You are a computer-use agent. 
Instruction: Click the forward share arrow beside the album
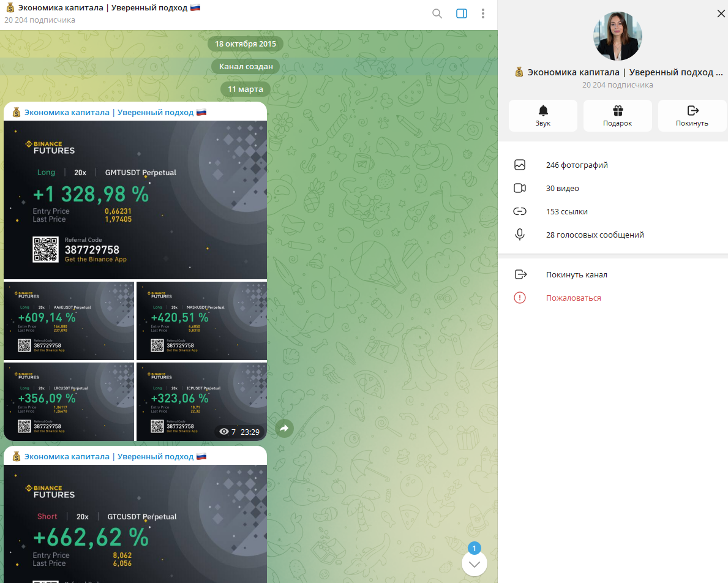click(284, 429)
